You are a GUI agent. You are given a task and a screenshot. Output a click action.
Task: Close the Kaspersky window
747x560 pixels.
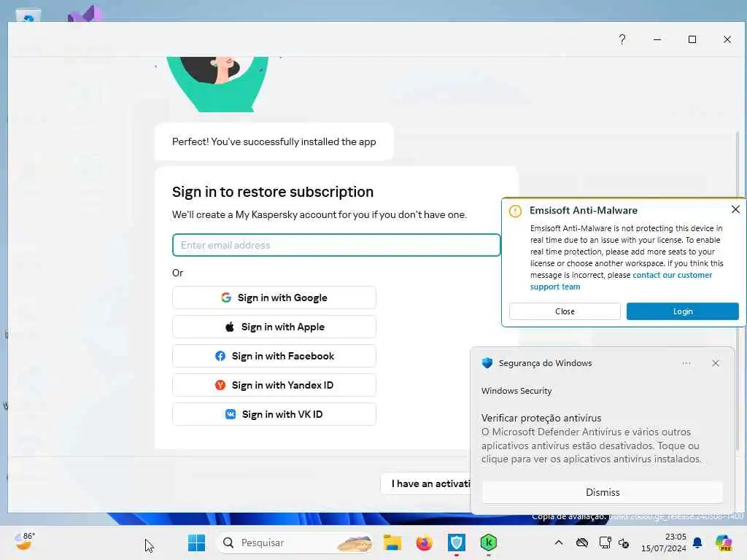pos(727,39)
